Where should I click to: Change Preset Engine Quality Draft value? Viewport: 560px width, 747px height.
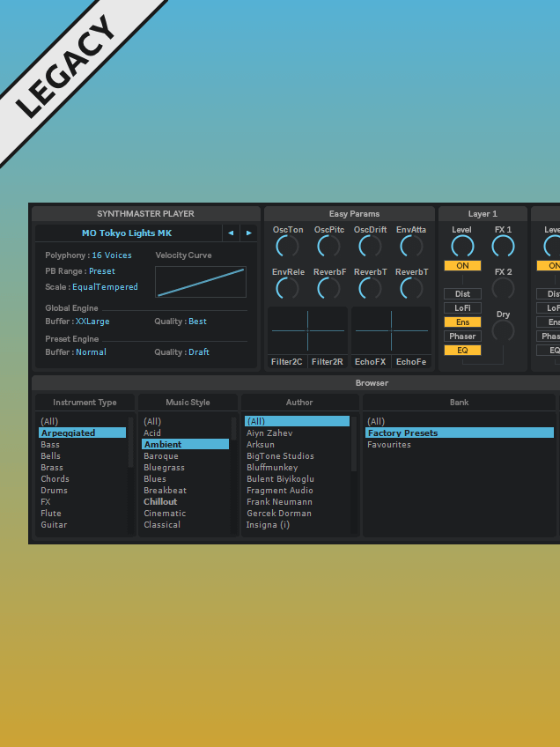(199, 352)
